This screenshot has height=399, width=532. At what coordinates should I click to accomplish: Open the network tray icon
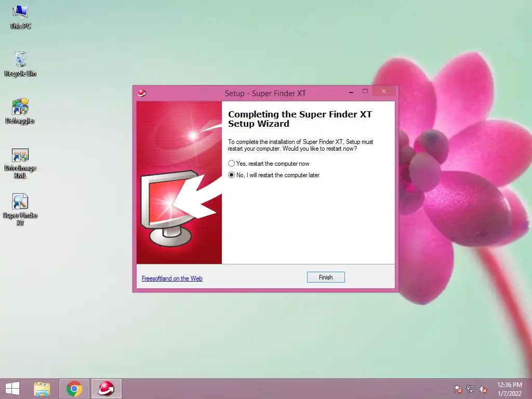pyautogui.click(x=471, y=389)
